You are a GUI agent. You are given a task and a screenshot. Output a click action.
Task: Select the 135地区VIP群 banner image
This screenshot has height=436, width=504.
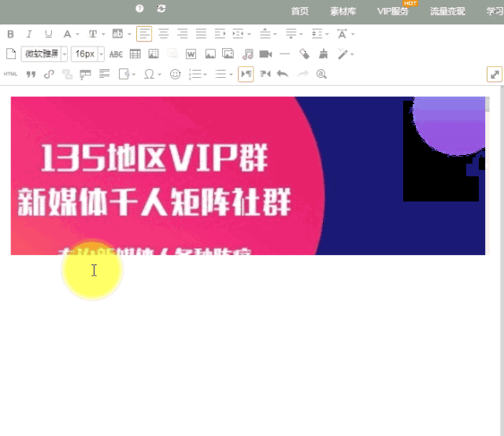[248, 176]
